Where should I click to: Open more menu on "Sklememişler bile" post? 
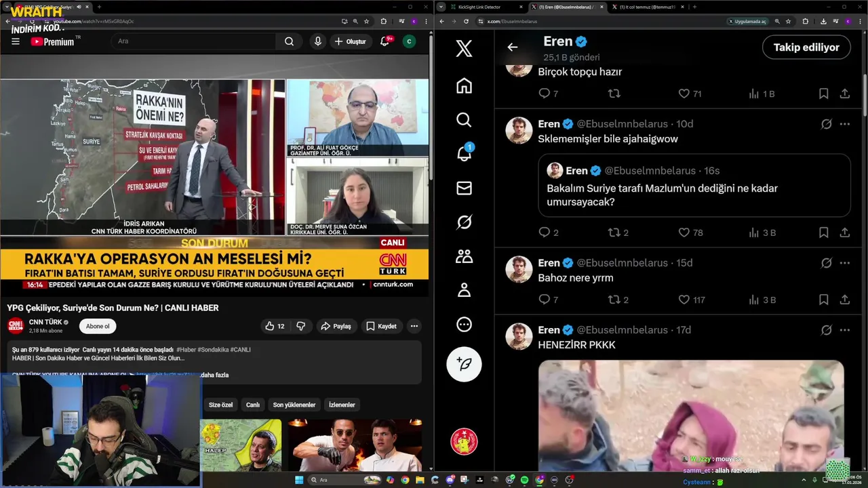[844, 124]
